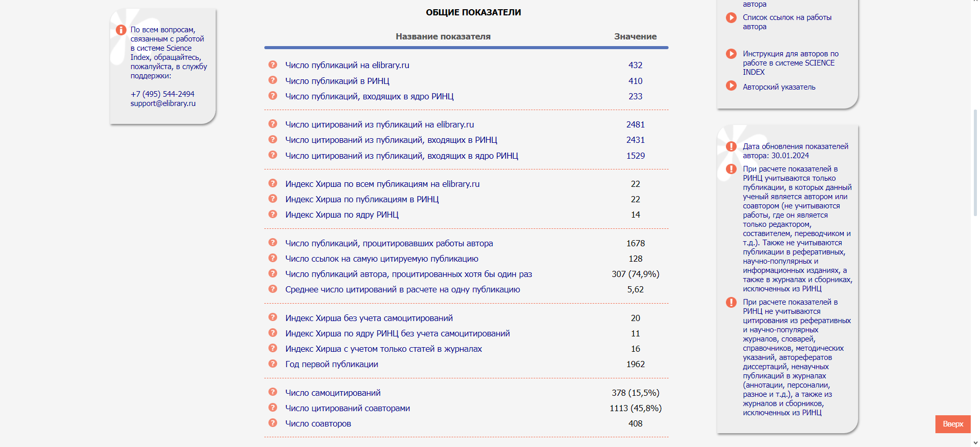Click exclamation icon beside 'Дата обновления показателей автора'
The image size is (980, 447).
(x=732, y=146)
